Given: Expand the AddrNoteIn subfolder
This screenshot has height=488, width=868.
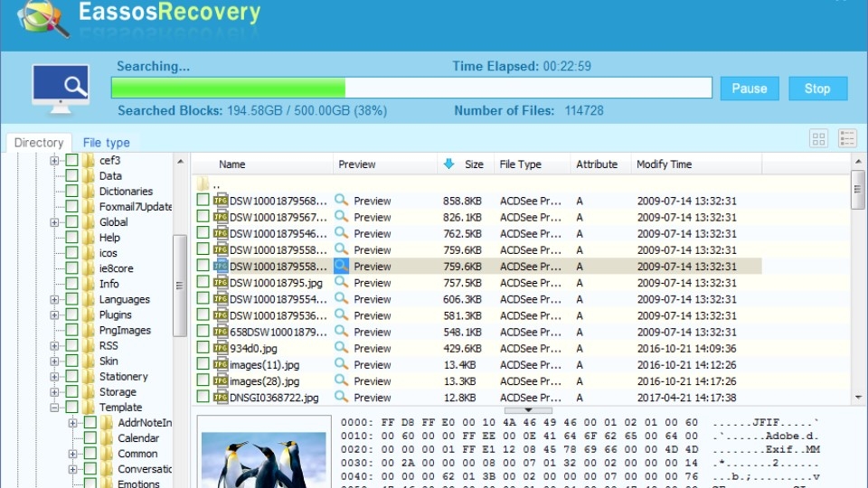Looking at the screenshot, I should tap(72, 423).
